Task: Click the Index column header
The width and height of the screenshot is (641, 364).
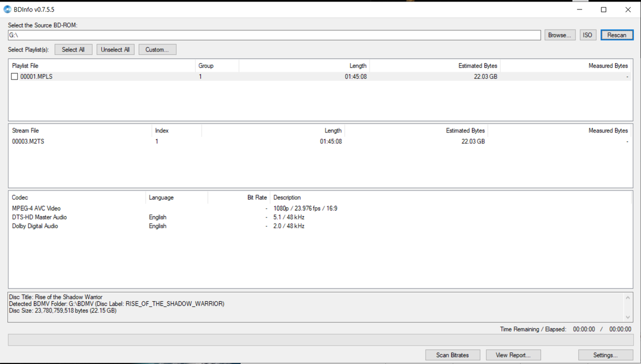Action: 177,130
